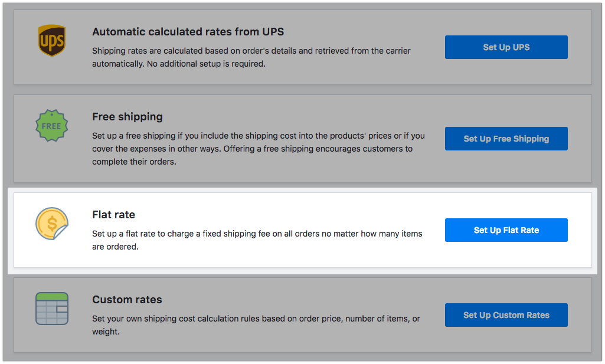This screenshot has height=364, width=605.
Task: Hit the Set Up Flat Rate button
Action: click(506, 230)
